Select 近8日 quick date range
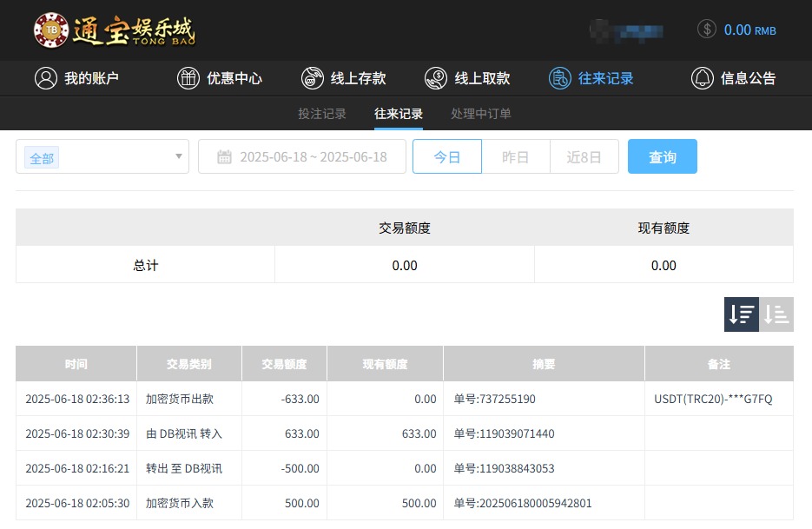The image size is (812, 529). click(x=584, y=157)
